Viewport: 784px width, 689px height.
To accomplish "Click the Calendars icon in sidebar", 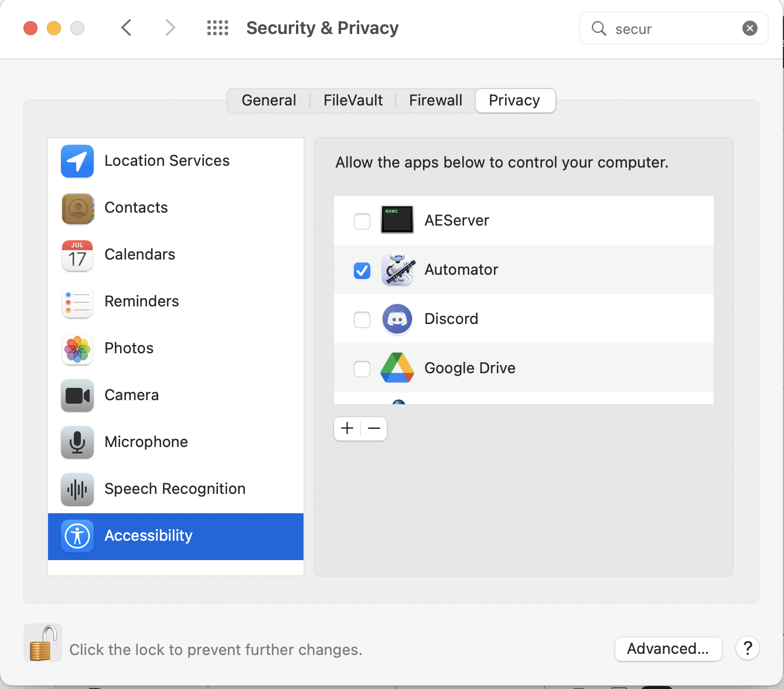I will coord(77,255).
